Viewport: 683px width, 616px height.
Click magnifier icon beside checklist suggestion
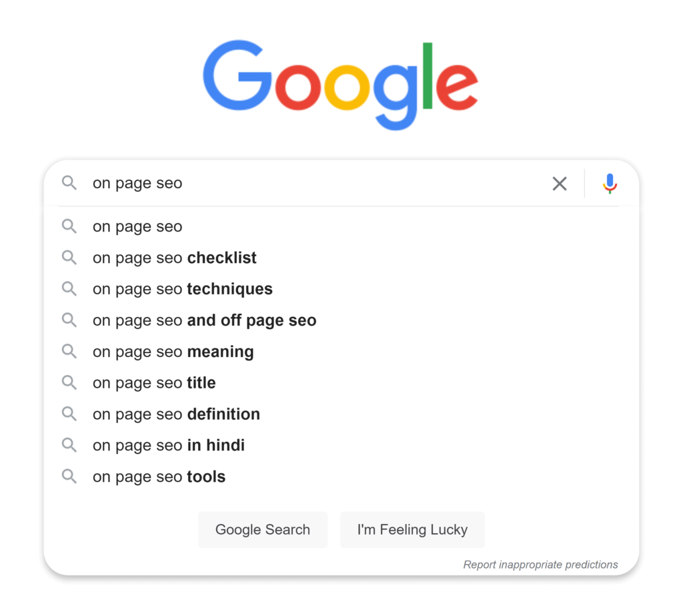click(x=69, y=258)
